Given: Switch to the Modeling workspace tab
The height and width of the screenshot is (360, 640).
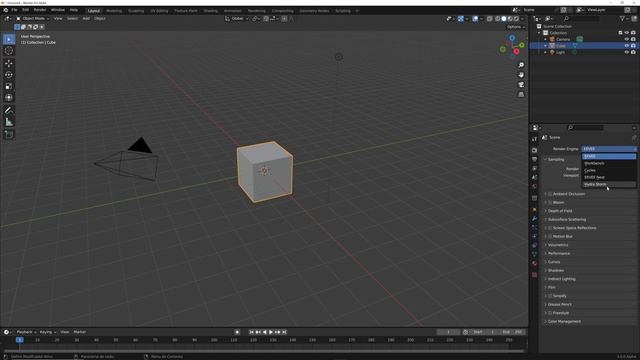Looking at the screenshot, I should pyautogui.click(x=114, y=11).
